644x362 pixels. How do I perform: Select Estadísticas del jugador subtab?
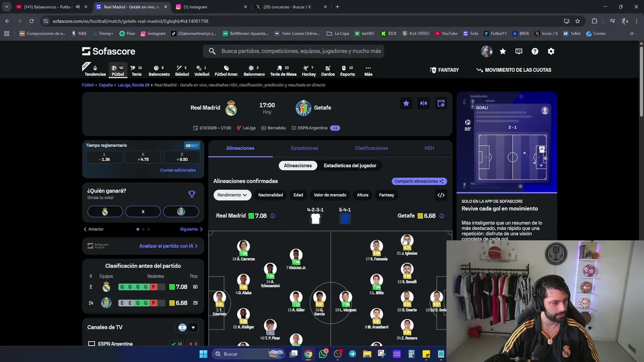(x=350, y=165)
